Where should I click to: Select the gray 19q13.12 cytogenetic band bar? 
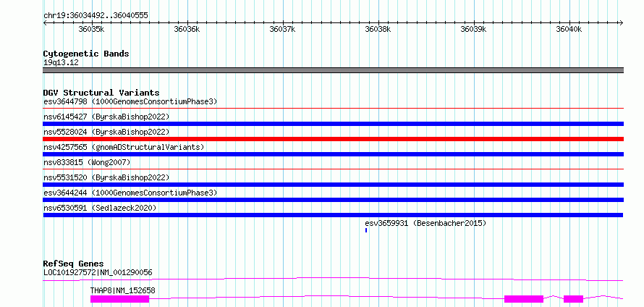pos(333,70)
